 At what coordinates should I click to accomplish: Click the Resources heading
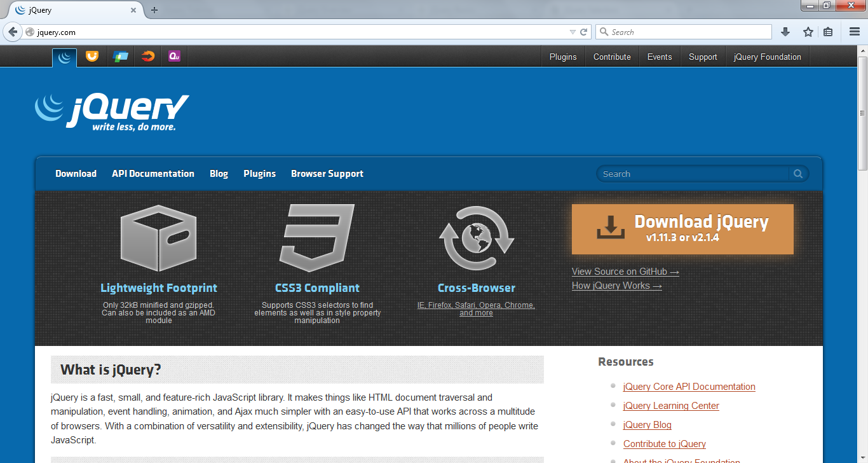click(626, 362)
